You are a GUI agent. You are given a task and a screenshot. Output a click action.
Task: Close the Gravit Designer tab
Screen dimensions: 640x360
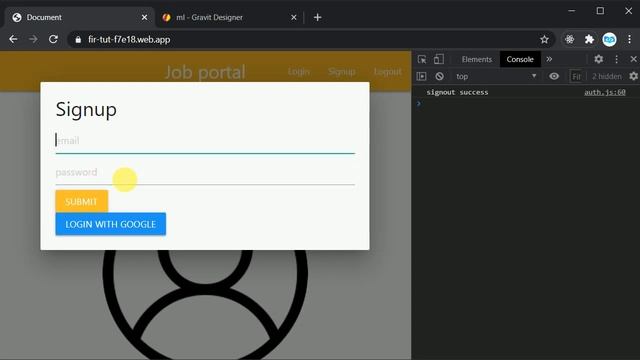coord(293,17)
